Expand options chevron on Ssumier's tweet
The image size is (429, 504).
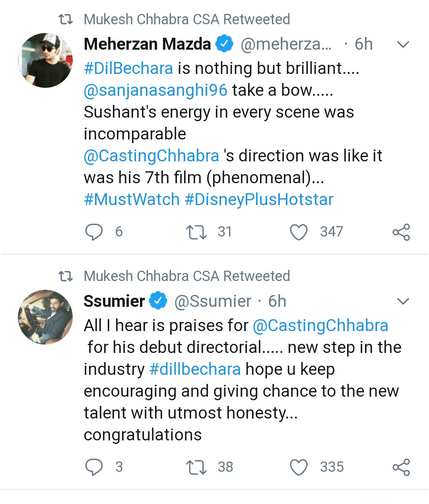(x=403, y=301)
